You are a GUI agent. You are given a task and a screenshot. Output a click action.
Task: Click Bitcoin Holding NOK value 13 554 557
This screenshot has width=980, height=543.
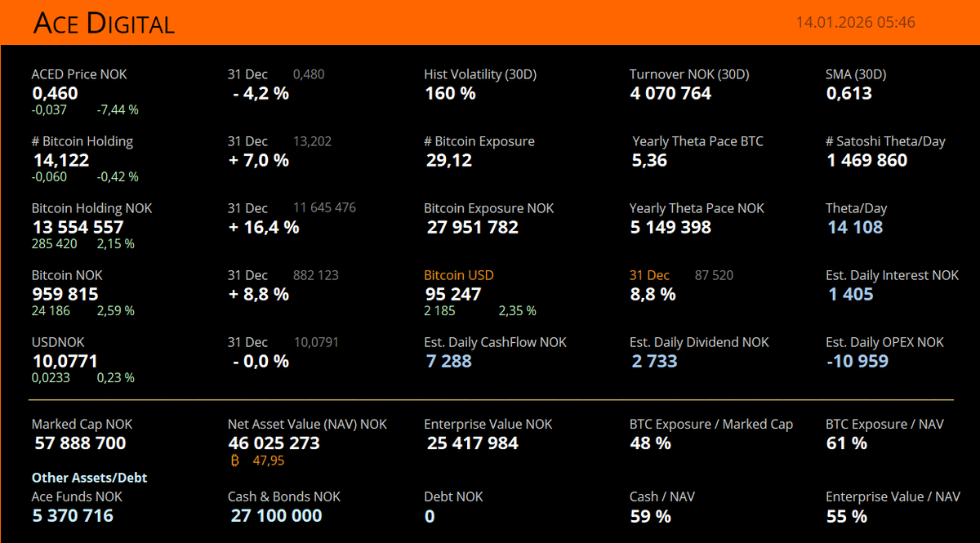[78, 227]
